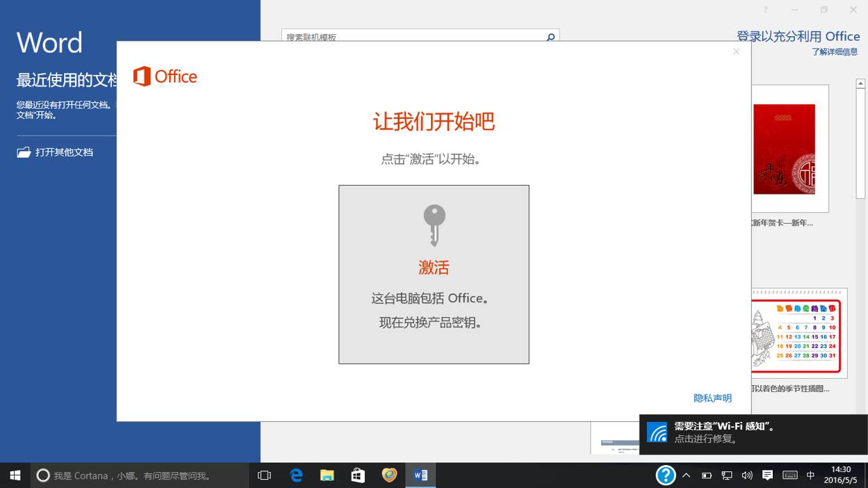Click the Wi-Fi icon in the notification toast
The image size is (868, 488).
pos(657,432)
